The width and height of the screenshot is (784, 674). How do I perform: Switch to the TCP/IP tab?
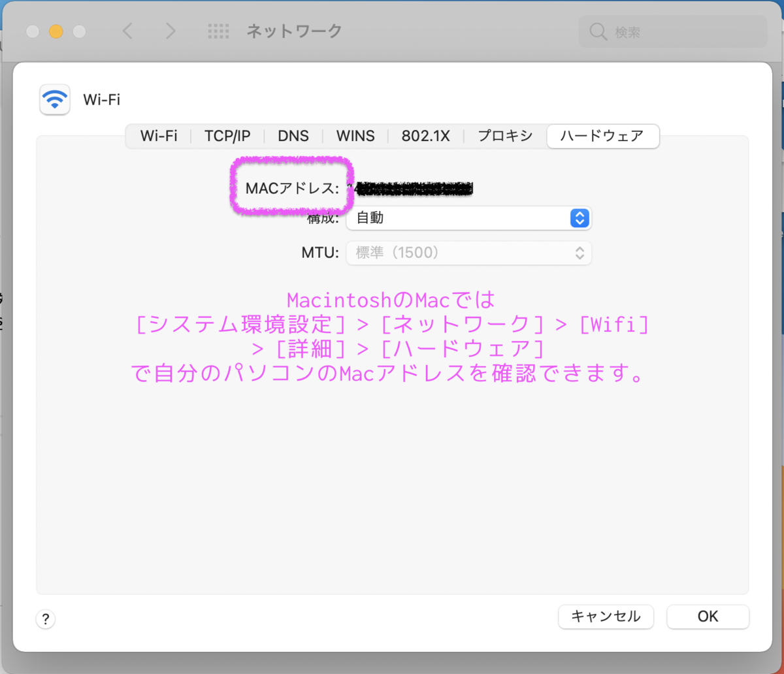pos(227,136)
